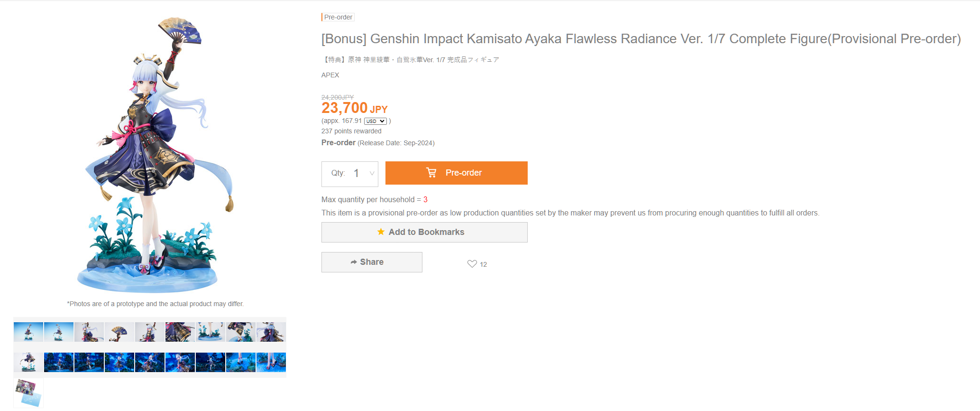Screen dimensions: 980x411
Task: Open the sandal close-up on water thumbnail
Action: tap(271, 362)
